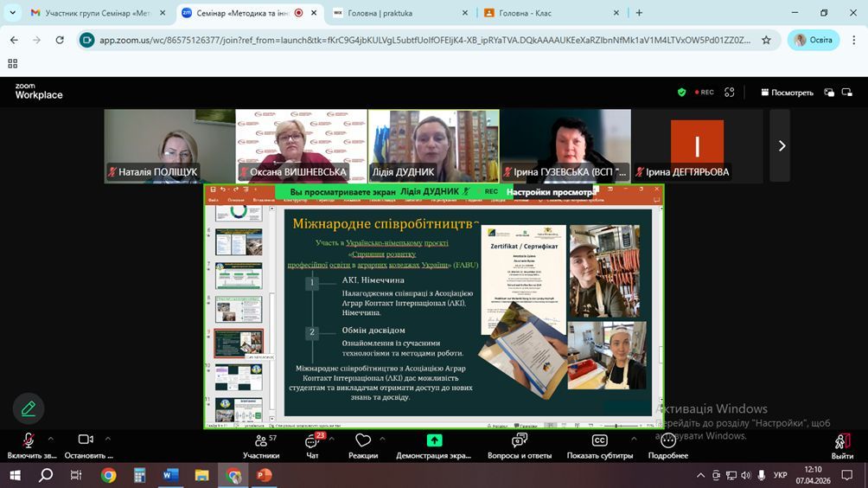The width and height of the screenshot is (868, 488).
Task: Select Наталія ПОЛІЩУК video tile
Action: coord(169,145)
